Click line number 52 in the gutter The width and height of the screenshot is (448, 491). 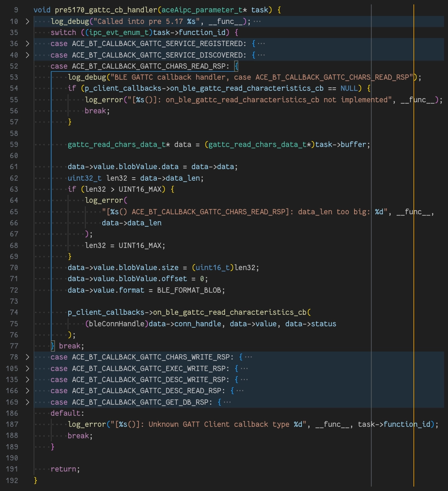(14, 66)
